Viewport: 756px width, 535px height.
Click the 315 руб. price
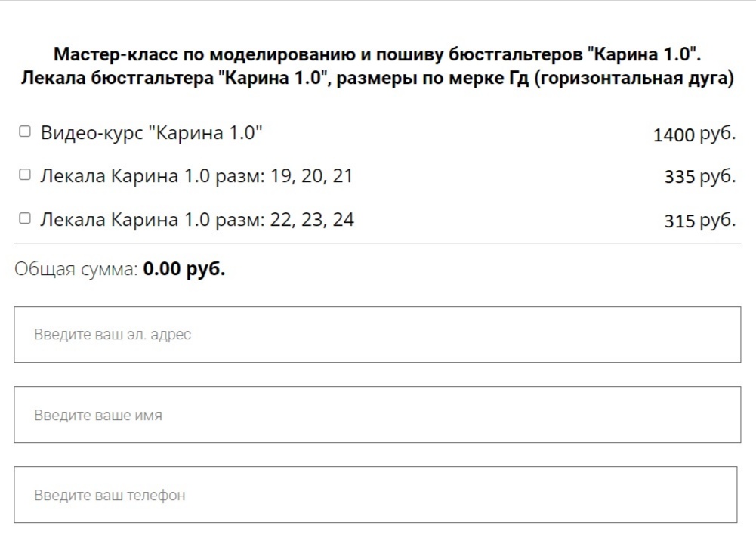(x=699, y=221)
